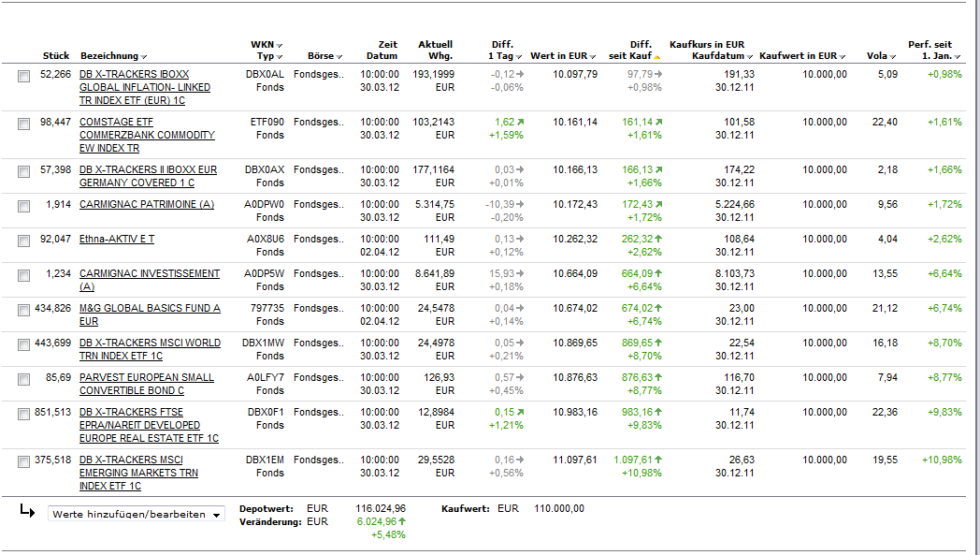The image size is (980, 555).
Task: Click trend arrow beside 97,79 IBOXX Inflation gain
Action: click(658, 75)
